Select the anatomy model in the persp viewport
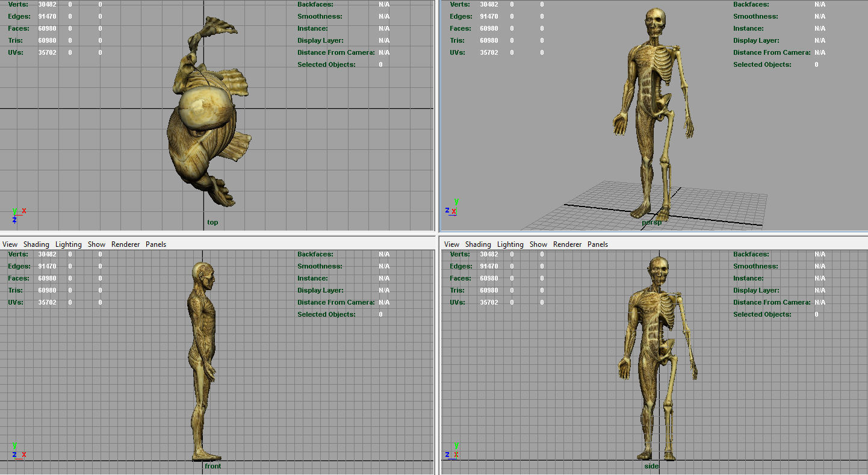The image size is (868, 475). [653, 114]
